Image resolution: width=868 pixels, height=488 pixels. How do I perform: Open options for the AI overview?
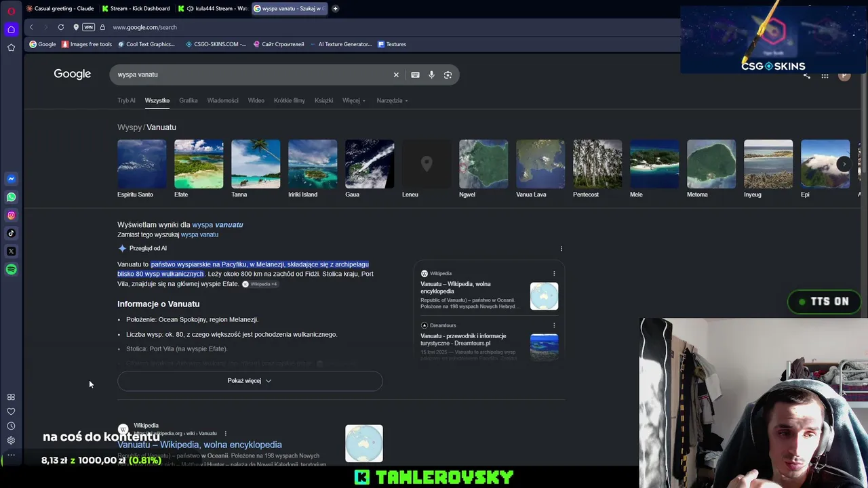pos(561,249)
